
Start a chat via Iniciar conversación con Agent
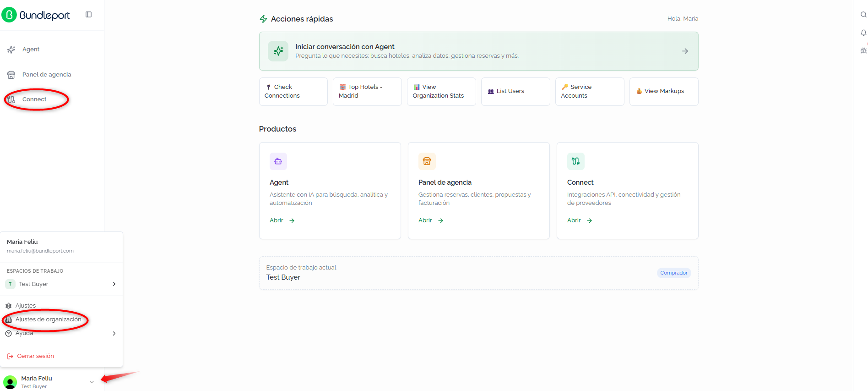click(478, 51)
